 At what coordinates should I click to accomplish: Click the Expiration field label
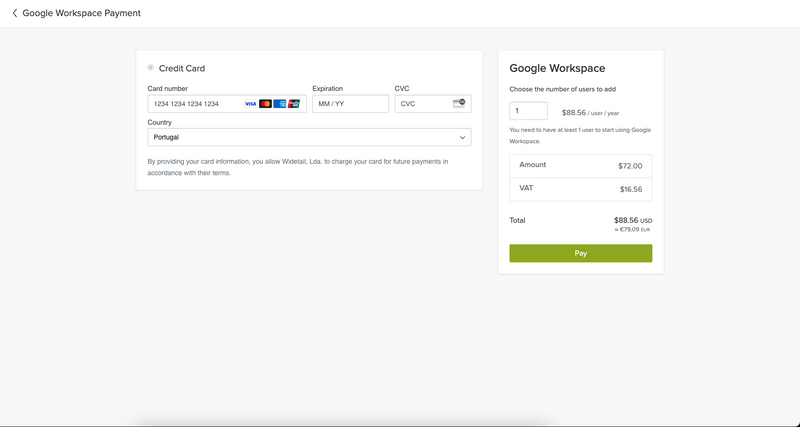[328, 89]
